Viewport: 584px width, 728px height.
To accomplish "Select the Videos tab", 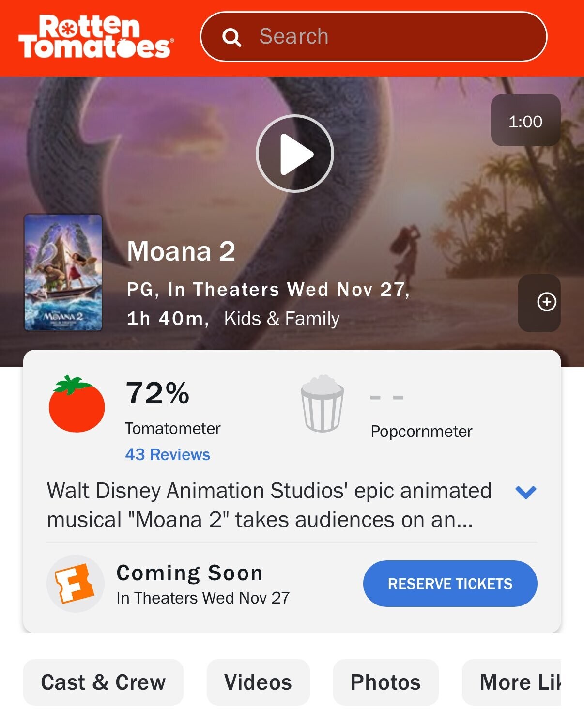I will pos(258,682).
